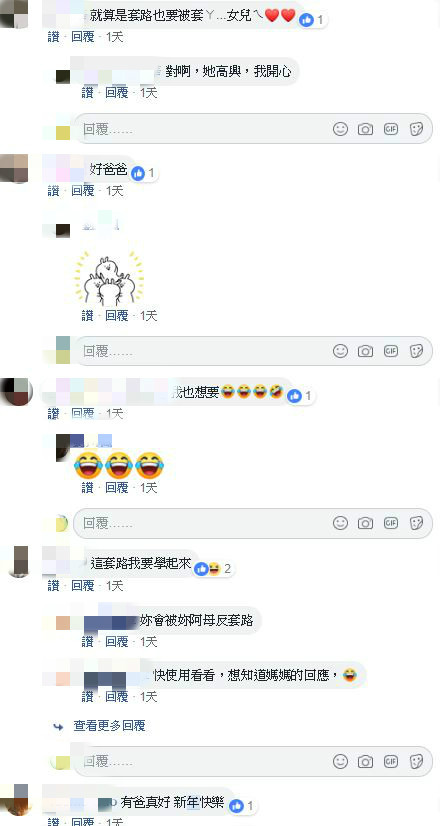
Task: Focus reply input below 查看更多回覆
Action: coord(253,761)
